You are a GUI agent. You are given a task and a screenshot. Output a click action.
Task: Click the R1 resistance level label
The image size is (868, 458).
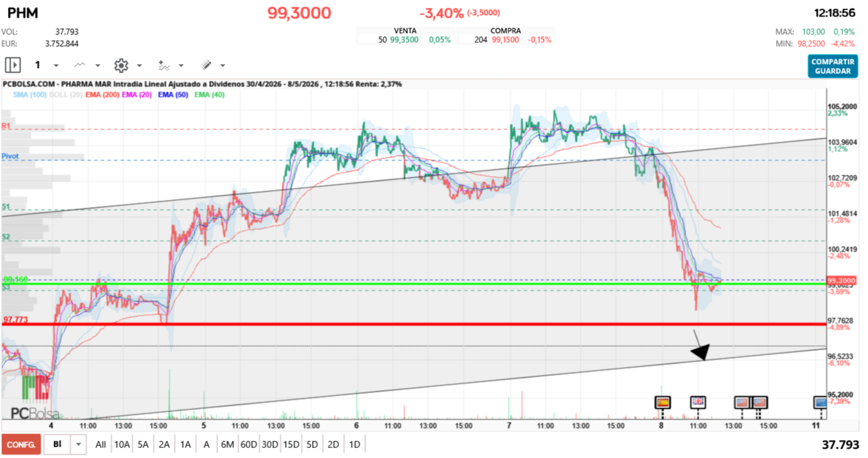(6, 125)
